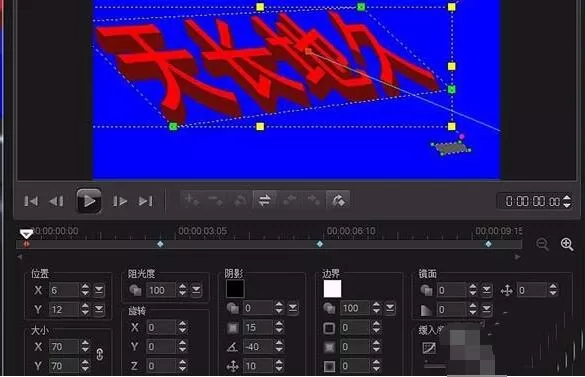Open the mirror opacity slider dropdown
Image resolution: width=585 pixels, height=377 pixels.
487,290
